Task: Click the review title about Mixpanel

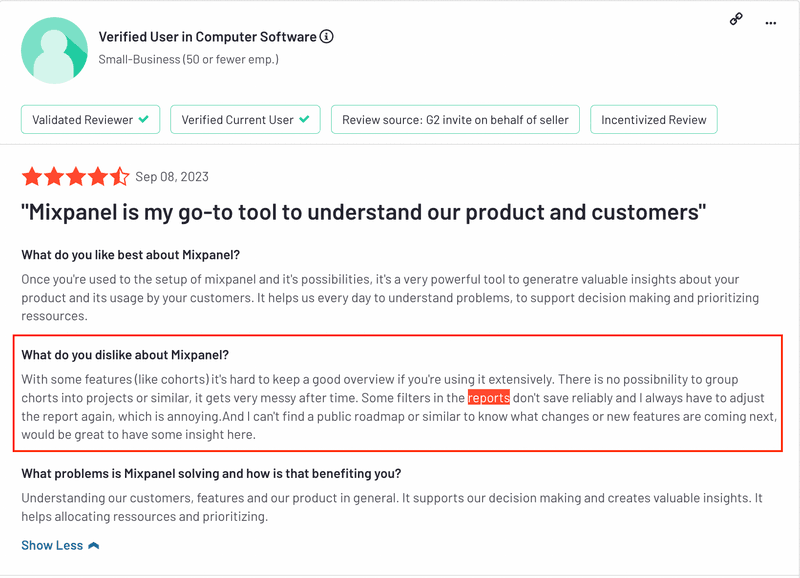Action: [364, 213]
